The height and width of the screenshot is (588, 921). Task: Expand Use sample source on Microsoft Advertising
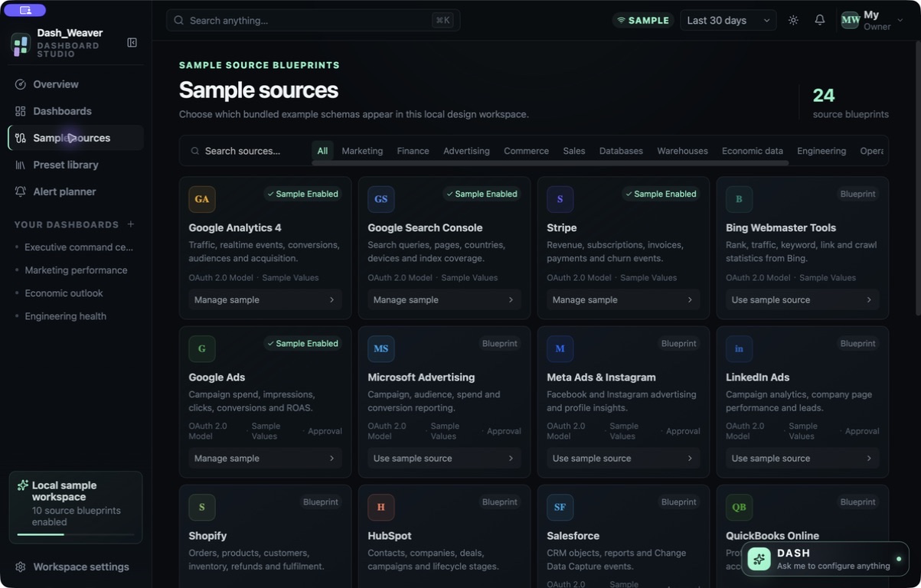(444, 458)
